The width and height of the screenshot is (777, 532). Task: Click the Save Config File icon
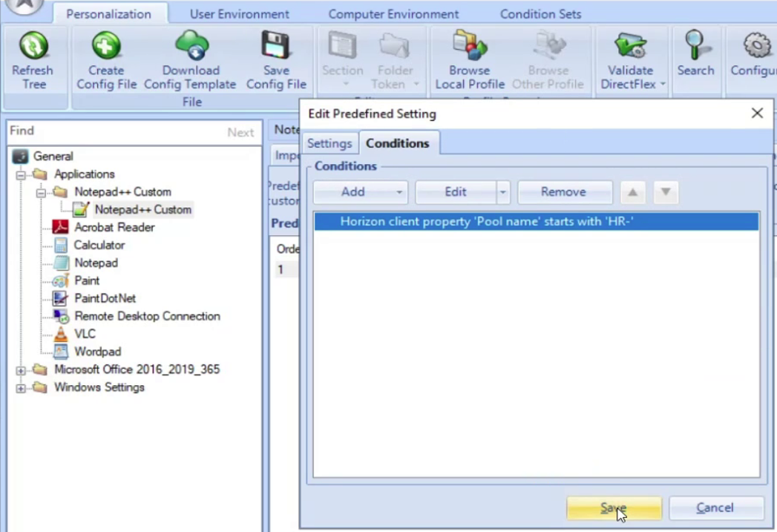coord(275,48)
